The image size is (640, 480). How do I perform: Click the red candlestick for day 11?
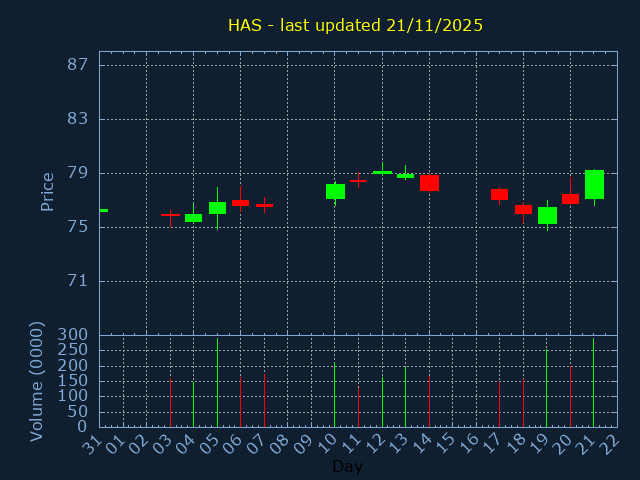[x=358, y=180]
